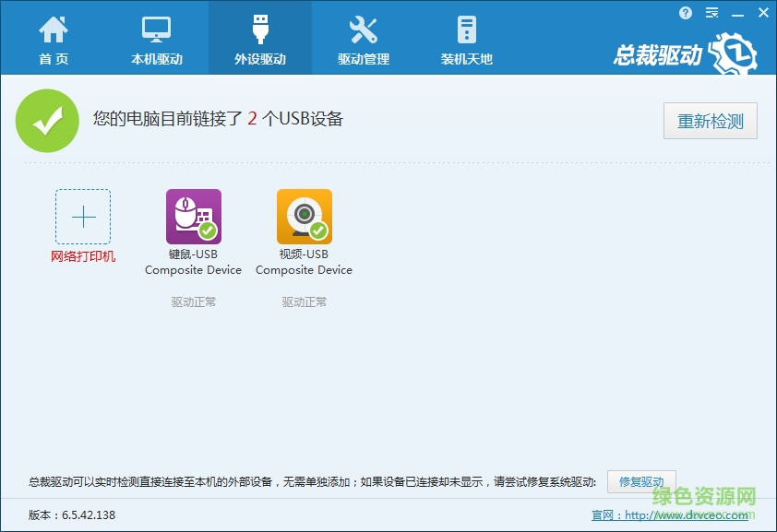Switch to the 驱动管理 tab
Screen dimensions: 777x532
pos(364,40)
